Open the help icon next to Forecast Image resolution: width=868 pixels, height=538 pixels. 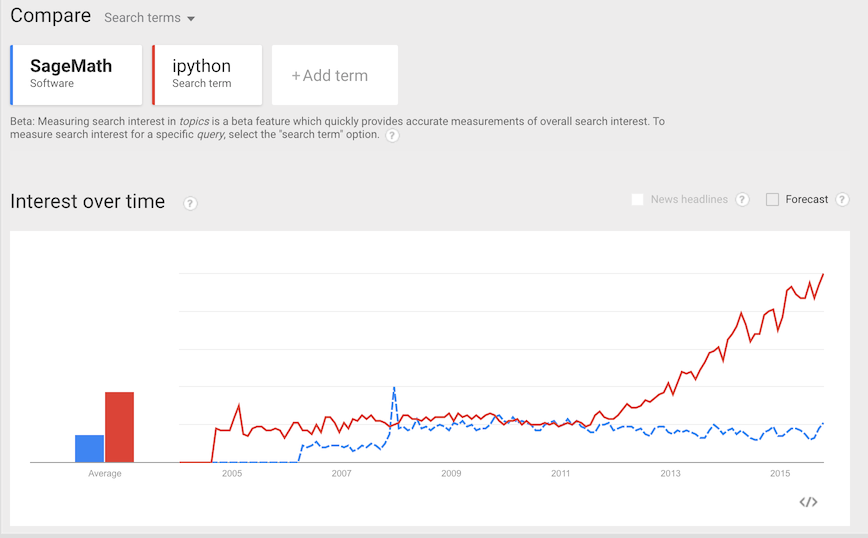842,200
